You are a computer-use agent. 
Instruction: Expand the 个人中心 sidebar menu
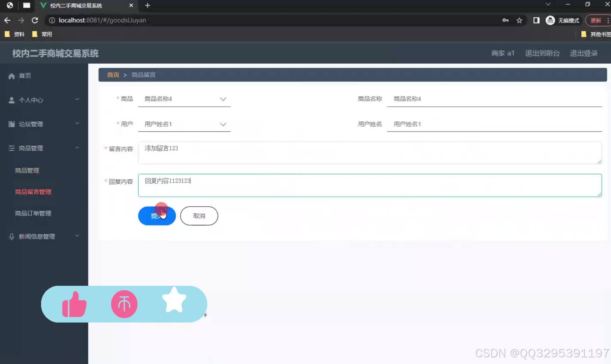44,100
